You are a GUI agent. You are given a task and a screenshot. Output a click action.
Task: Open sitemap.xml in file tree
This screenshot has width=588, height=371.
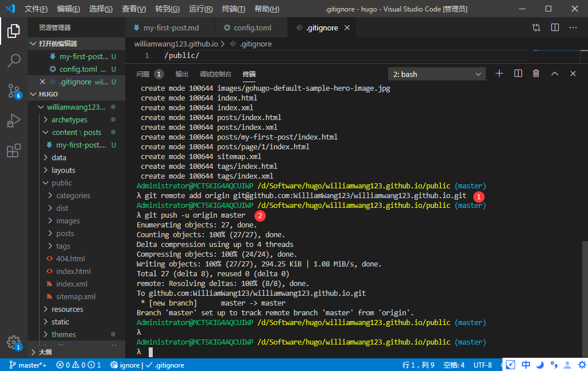[76, 296]
